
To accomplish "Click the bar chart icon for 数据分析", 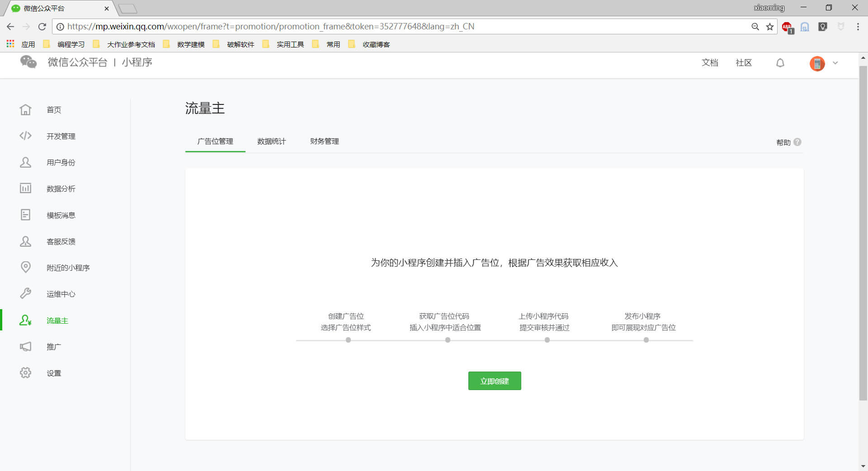I will pyautogui.click(x=26, y=188).
